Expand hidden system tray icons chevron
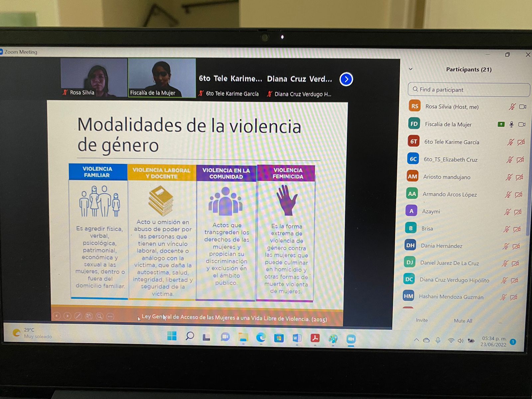 (416, 340)
